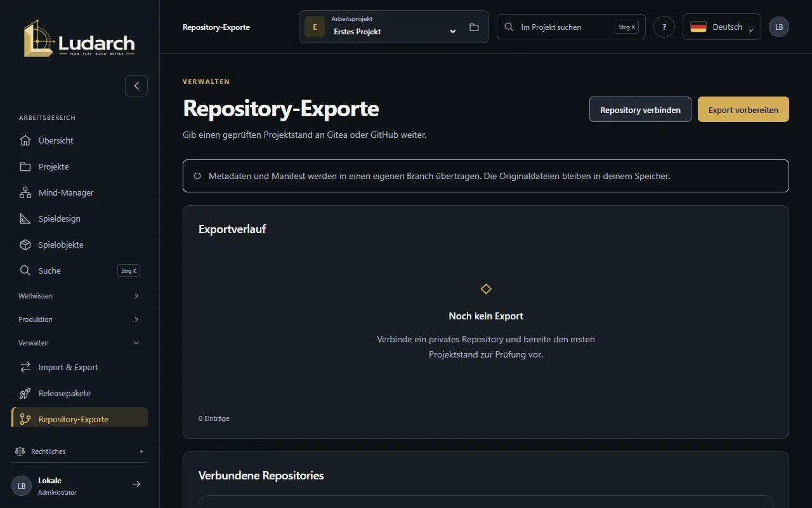
Task: Click the scales icon beside Rechtliches
Action: 20,451
